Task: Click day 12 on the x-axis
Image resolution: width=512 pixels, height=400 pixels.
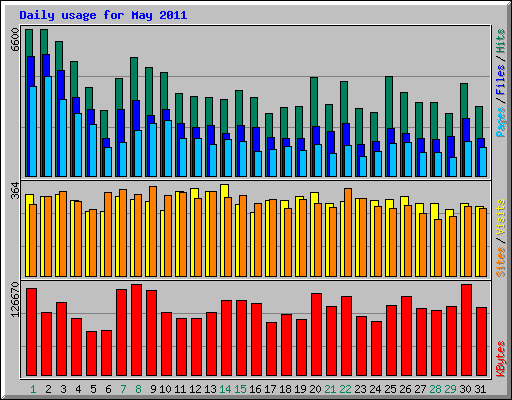Action: point(195,389)
